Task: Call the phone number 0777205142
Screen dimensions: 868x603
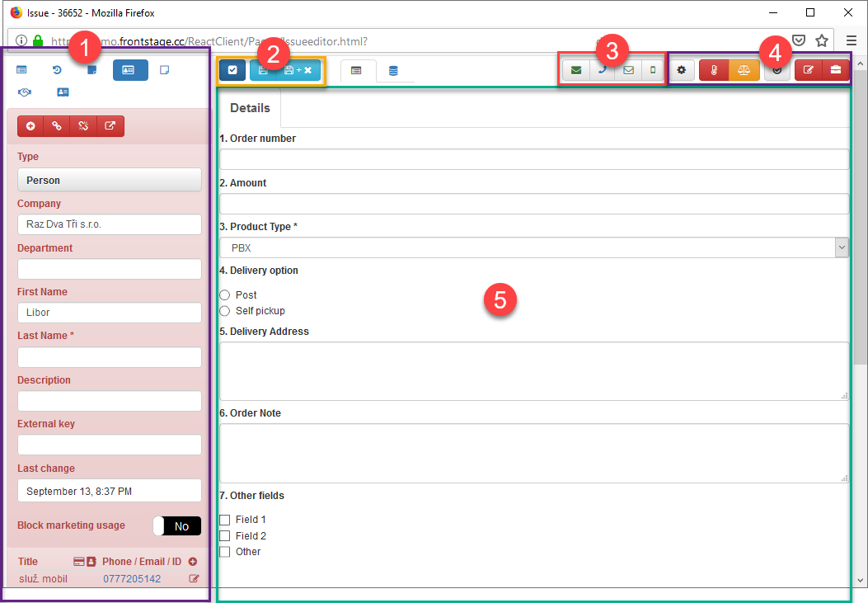Action: [132, 578]
